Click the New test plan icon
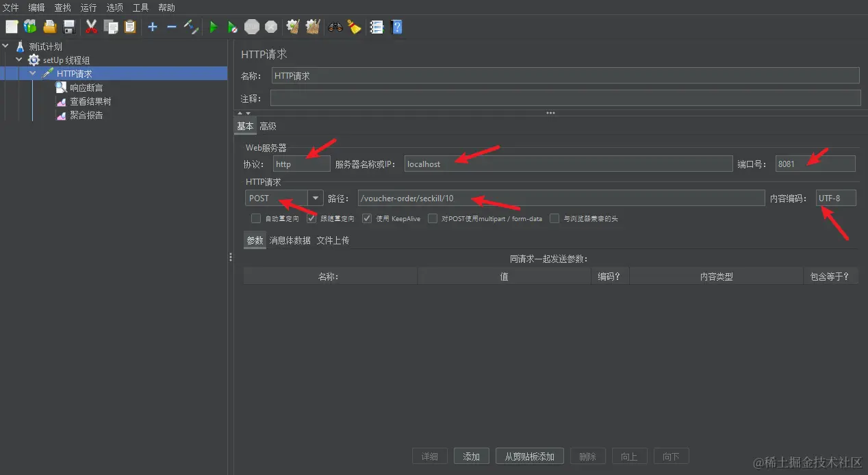 [x=12, y=27]
